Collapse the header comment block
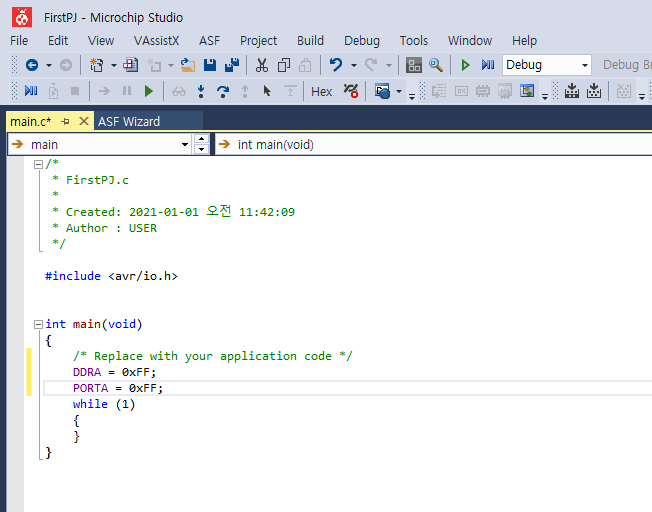Image resolution: width=652 pixels, height=512 pixels. (x=37, y=164)
